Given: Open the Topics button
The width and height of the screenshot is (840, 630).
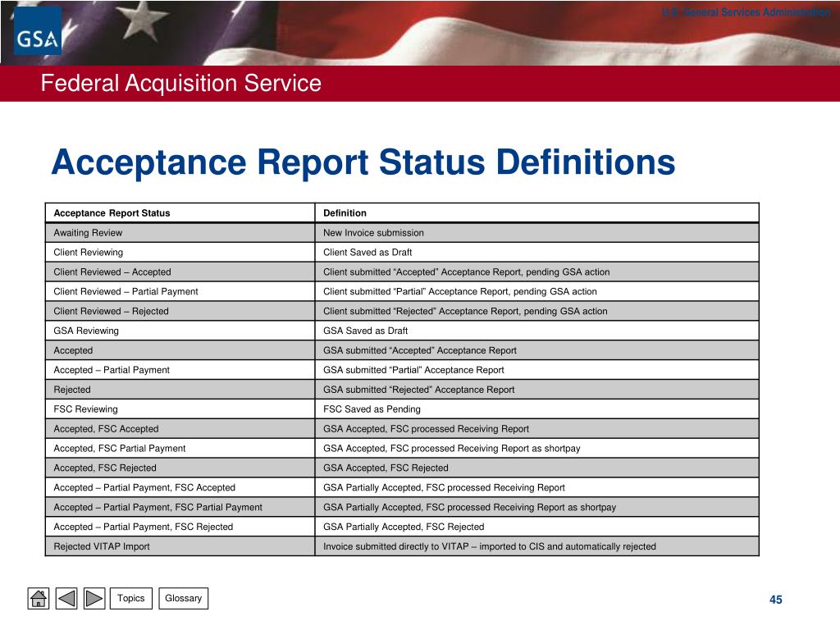Looking at the screenshot, I should point(131,598).
